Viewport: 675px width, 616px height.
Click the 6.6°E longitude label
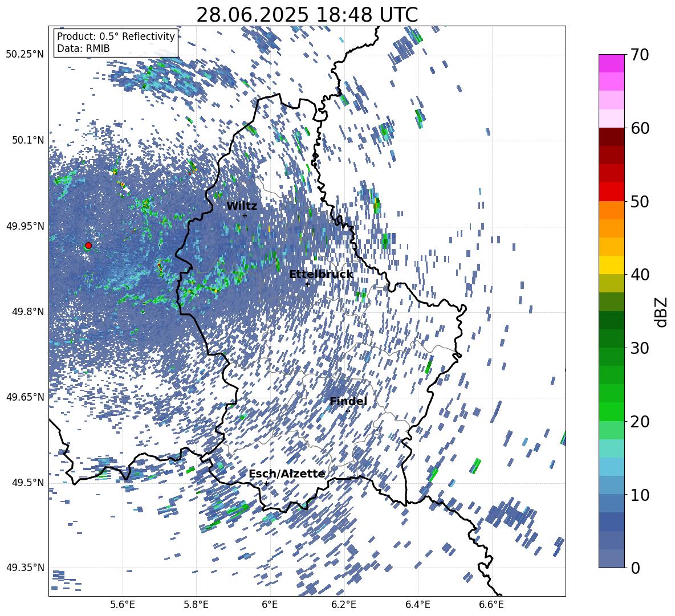491,605
